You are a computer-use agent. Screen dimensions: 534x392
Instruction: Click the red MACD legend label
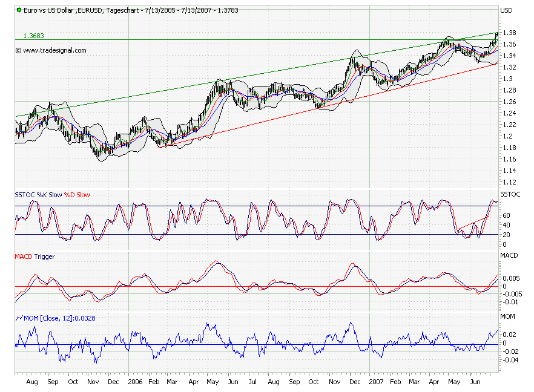pos(24,256)
